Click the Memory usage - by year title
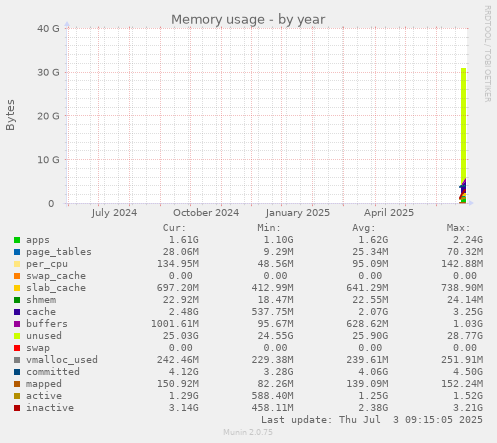 248,19
